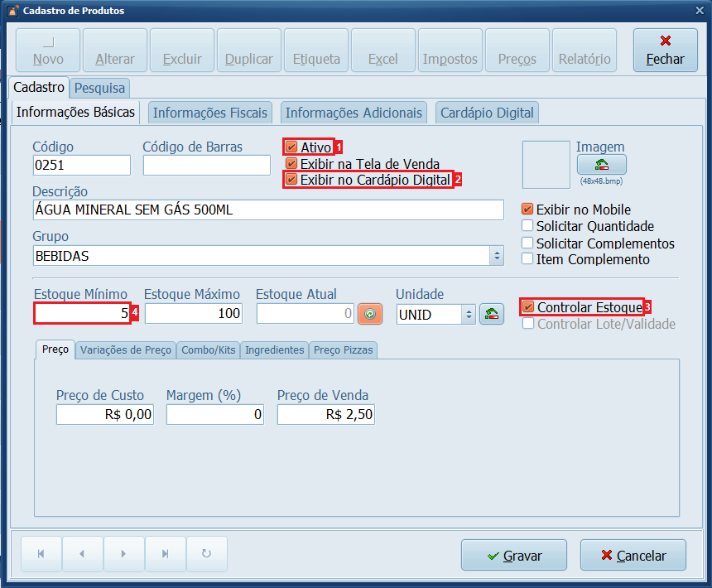The image size is (712, 588).
Task: Click the orange stock adjustment icon
Action: pos(370,314)
